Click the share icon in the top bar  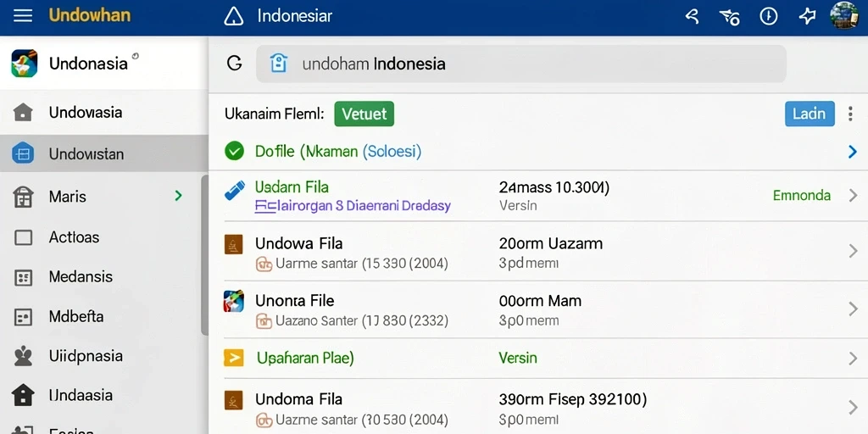point(692,16)
